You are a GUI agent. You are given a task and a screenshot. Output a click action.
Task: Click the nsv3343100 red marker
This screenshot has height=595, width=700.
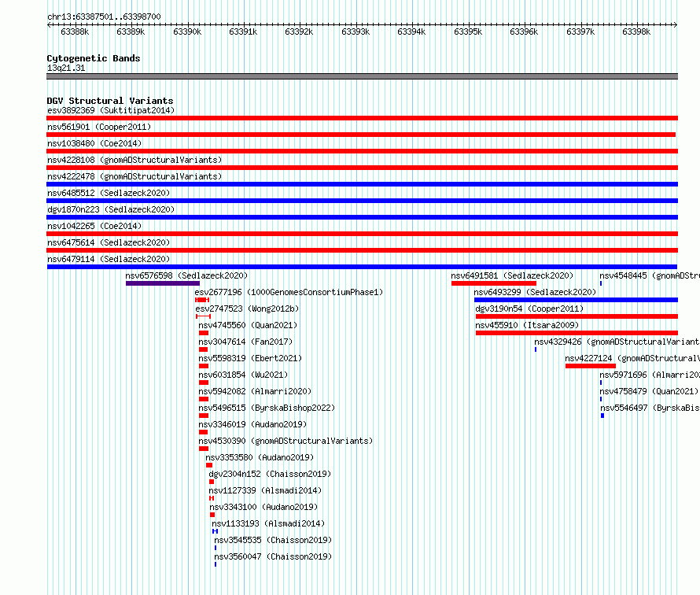(x=212, y=515)
